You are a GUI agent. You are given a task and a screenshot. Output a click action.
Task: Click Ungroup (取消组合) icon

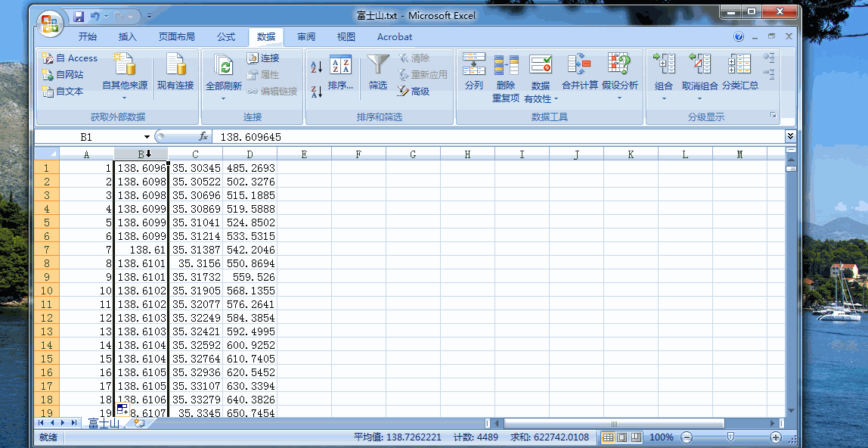click(699, 64)
